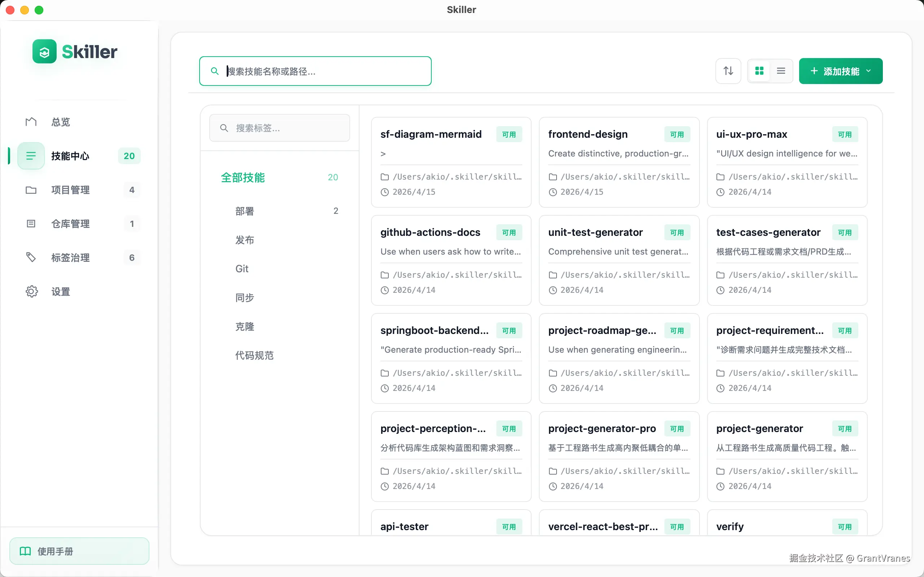Screen dimensions: 924x577
Task: Select 项目管理 folder icon in sidebar
Action: pyautogui.click(x=31, y=190)
